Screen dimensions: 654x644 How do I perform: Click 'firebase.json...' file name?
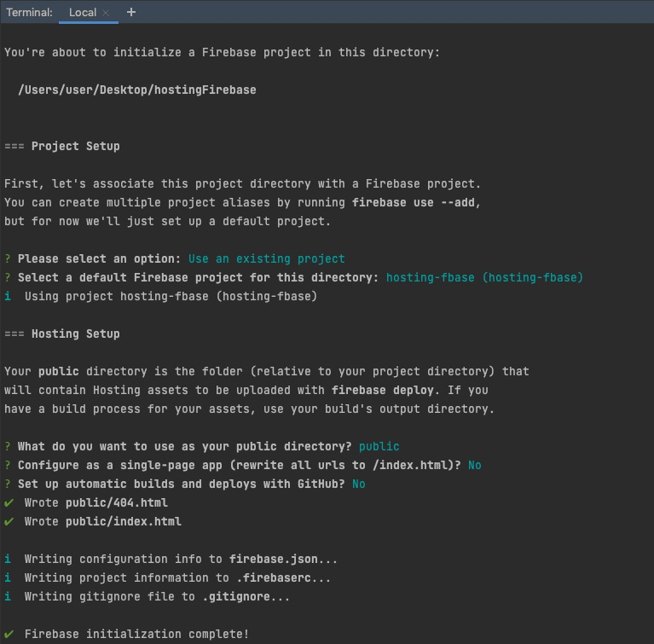283,560
